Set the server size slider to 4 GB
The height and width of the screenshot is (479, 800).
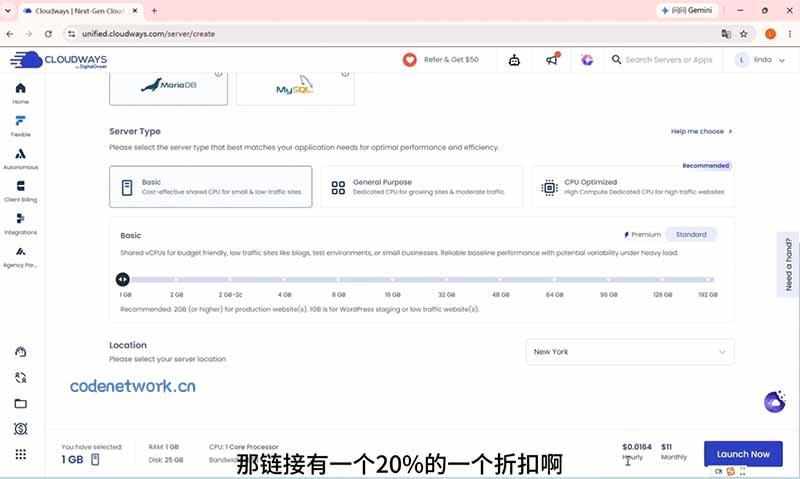pos(284,280)
